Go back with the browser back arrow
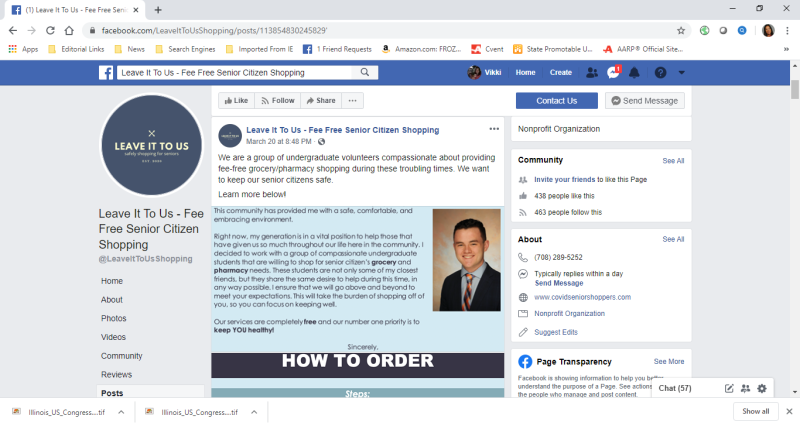 (x=13, y=31)
